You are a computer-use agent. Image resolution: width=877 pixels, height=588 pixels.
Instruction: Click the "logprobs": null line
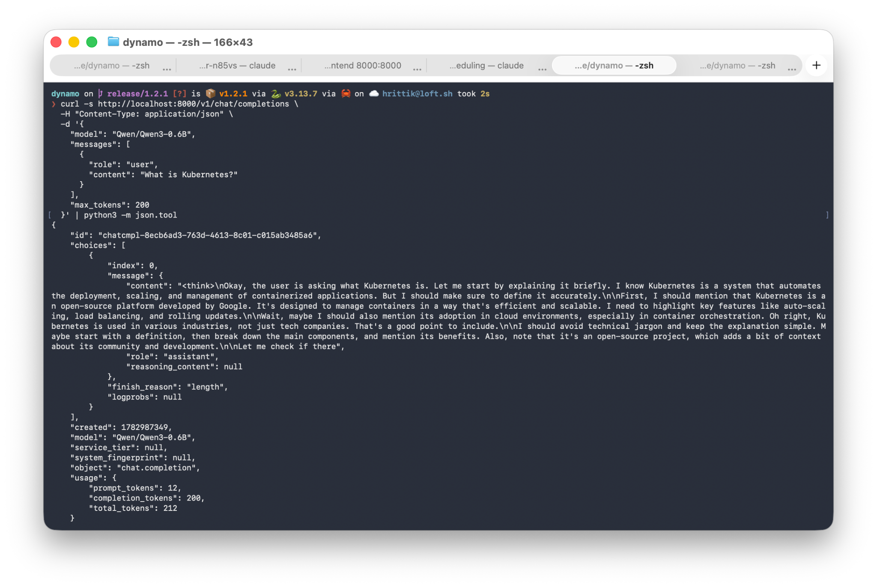(x=145, y=397)
